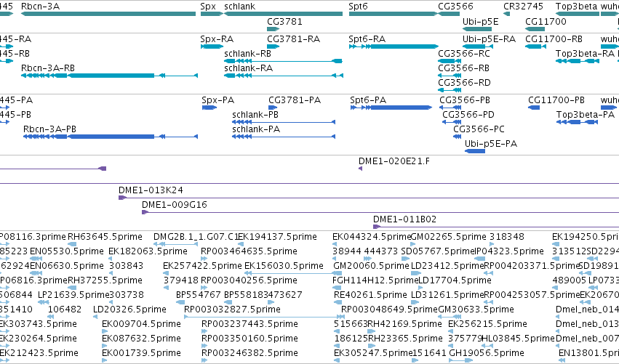
Task: Click the Spt6-RA transcript label
Action: click(x=367, y=39)
